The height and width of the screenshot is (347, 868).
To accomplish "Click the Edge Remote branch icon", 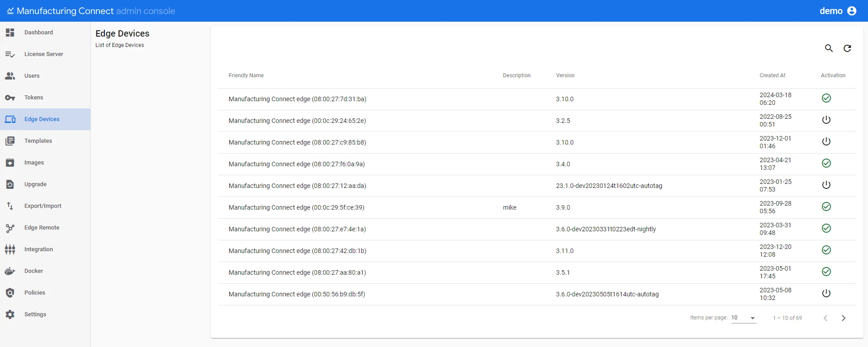I will pyautogui.click(x=10, y=228).
